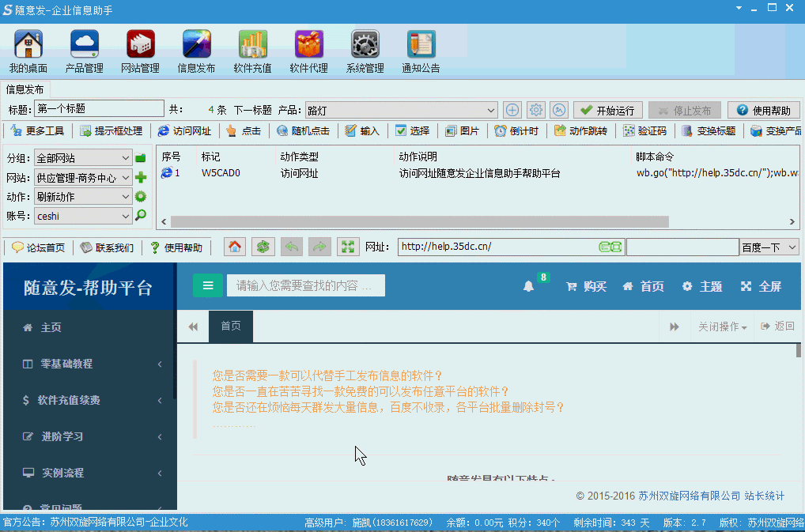The image size is (805, 532).
Task: Click the 倒计时 toolbar button
Action: (x=516, y=130)
